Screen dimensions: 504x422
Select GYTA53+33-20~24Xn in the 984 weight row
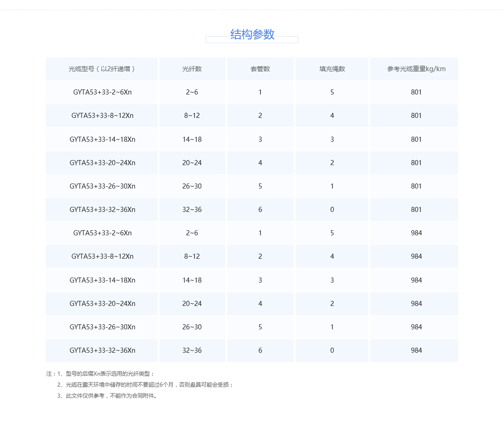(x=103, y=304)
